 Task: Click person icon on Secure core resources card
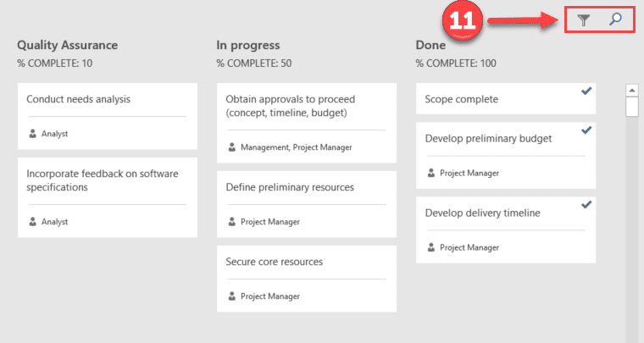pos(231,296)
